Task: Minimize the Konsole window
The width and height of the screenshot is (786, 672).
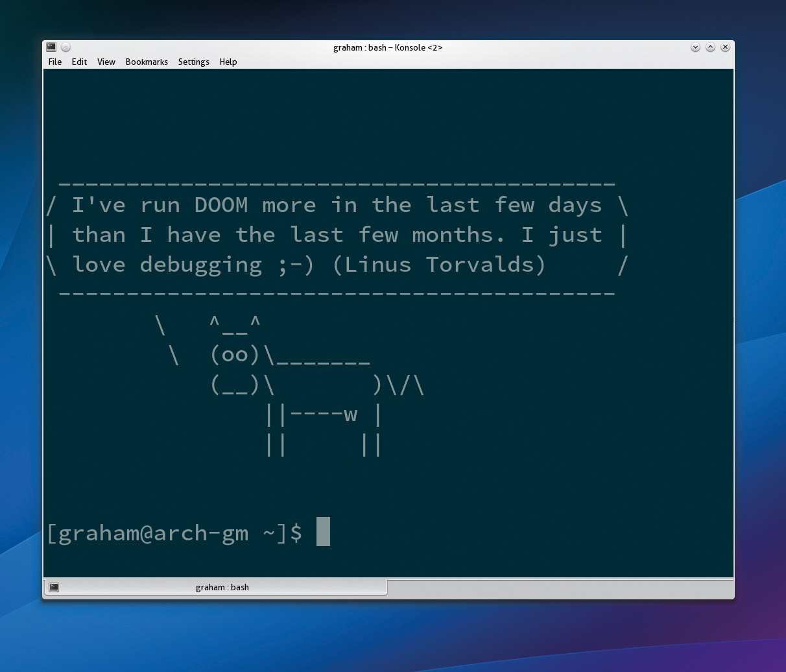Action: pyautogui.click(x=695, y=47)
